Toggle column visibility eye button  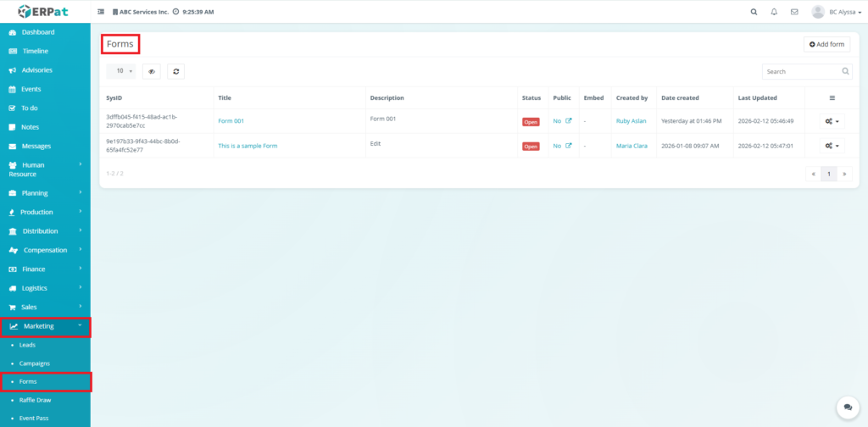tap(152, 72)
